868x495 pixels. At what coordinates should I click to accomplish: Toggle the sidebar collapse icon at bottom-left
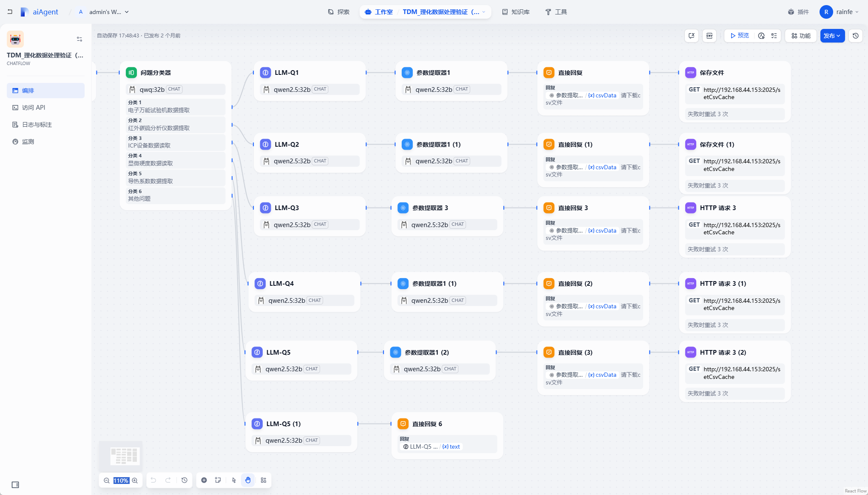15,485
